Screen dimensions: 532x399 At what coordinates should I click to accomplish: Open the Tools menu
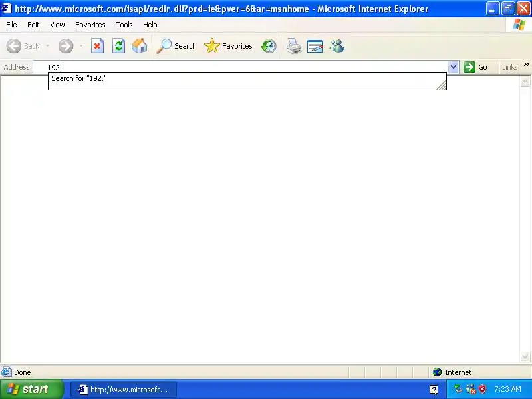124,25
